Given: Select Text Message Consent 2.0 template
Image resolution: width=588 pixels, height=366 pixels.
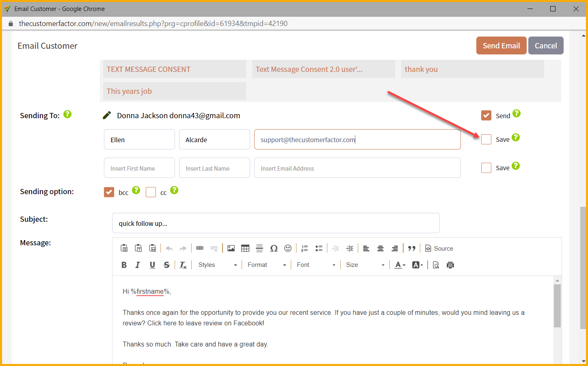Looking at the screenshot, I should coord(323,69).
